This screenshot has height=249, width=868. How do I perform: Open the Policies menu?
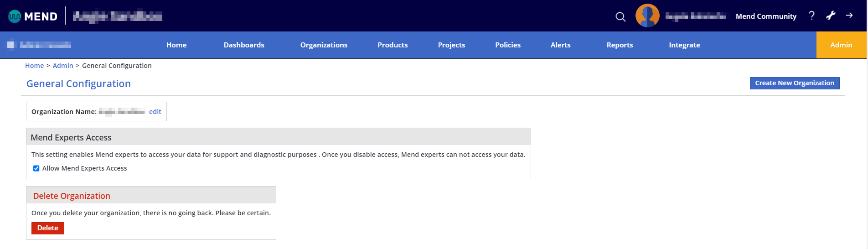pyautogui.click(x=508, y=45)
